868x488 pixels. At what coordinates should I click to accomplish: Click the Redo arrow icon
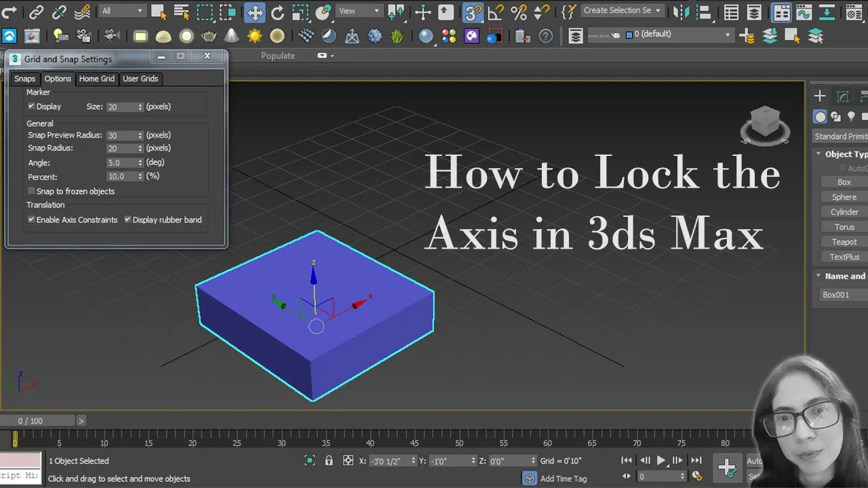point(9,12)
